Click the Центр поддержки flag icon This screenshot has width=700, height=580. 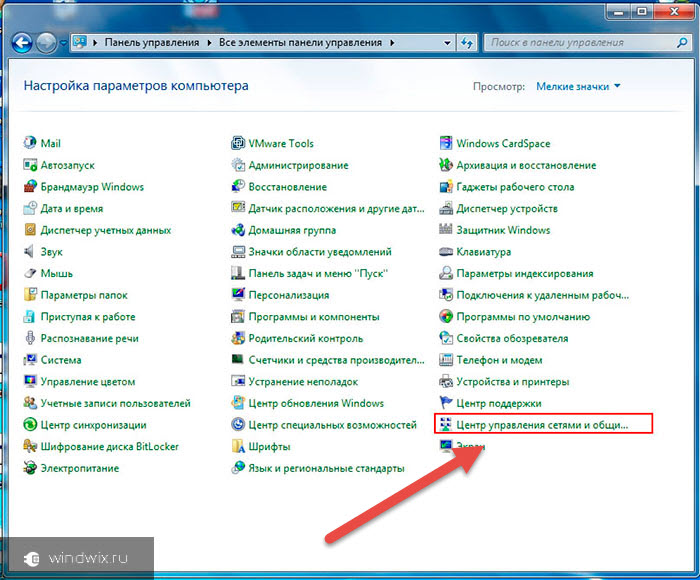pos(446,403)
